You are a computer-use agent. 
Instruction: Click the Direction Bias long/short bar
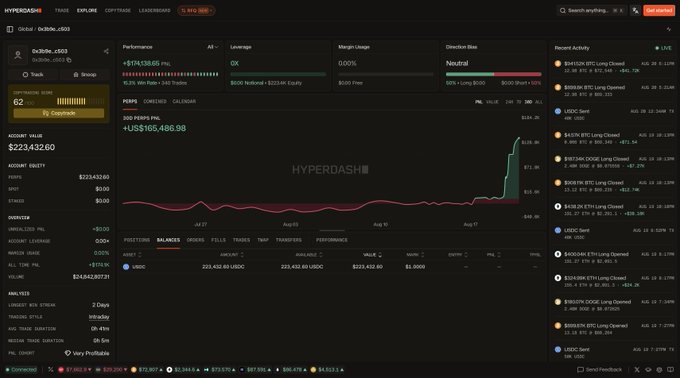point(494,75)
